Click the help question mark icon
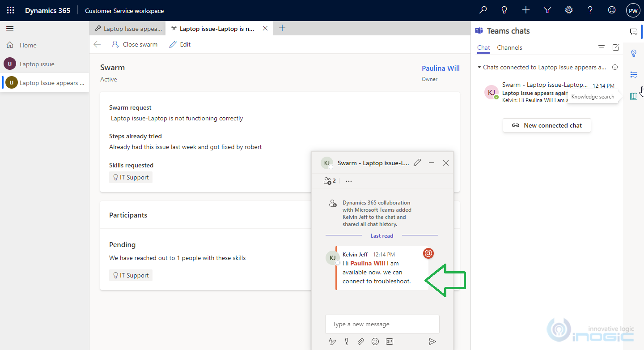 click(x=590, y=10)
